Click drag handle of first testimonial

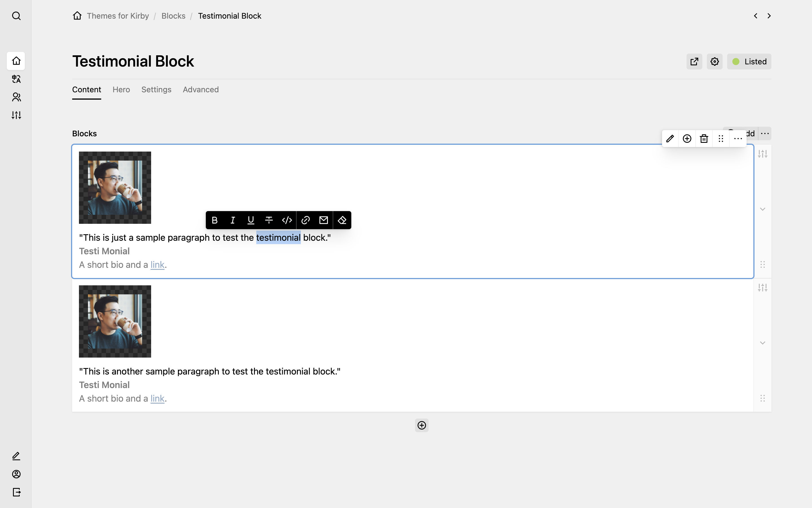[x=763, y=264]
